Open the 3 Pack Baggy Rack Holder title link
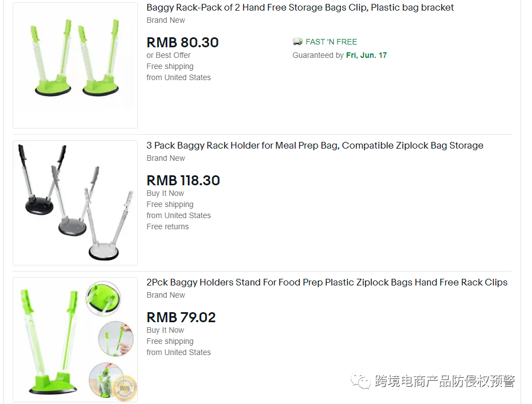Screen dimensions: 532x404 pos(315,145)
